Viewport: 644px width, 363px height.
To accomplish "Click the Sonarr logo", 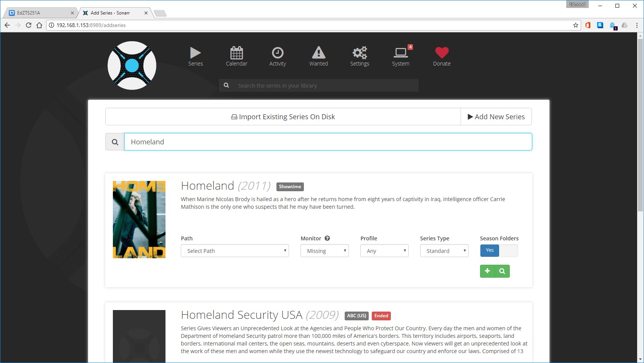I will pos(132,66).
